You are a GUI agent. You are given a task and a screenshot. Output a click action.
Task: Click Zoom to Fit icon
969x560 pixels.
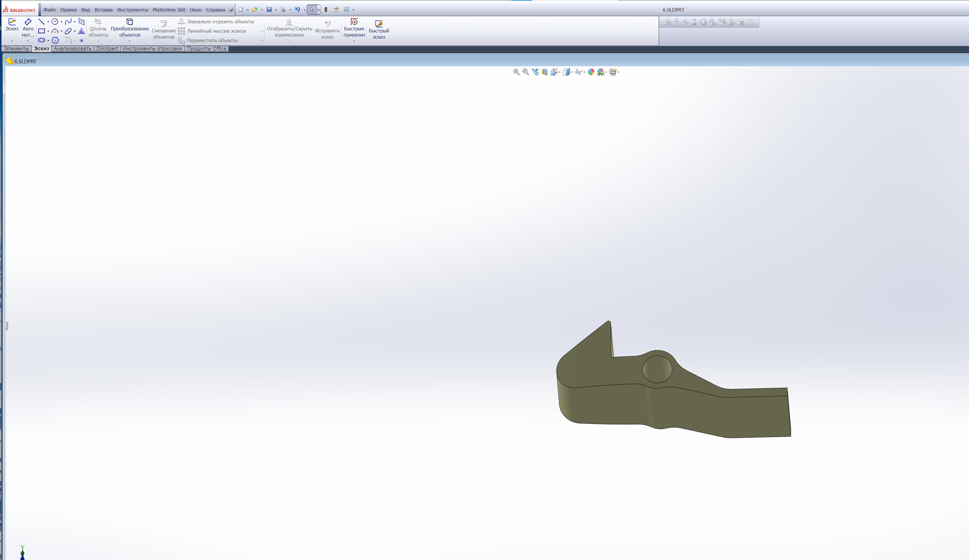[x=516, y=72]
